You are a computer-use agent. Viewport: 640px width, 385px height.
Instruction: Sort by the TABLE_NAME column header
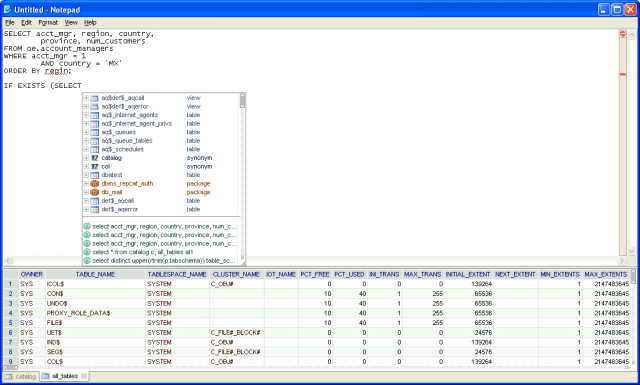pyautogui.click(x=95, y=274)
